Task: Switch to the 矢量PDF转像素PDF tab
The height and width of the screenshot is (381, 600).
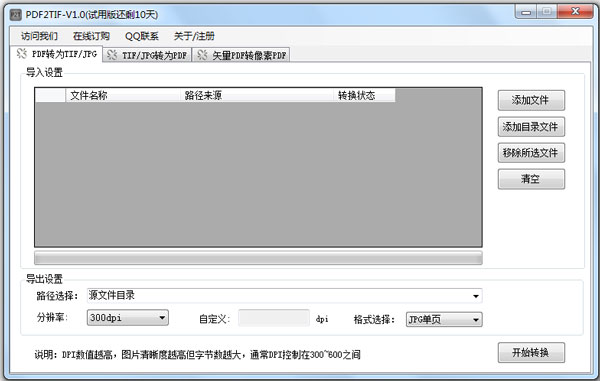Action: (x=241, y=55)
